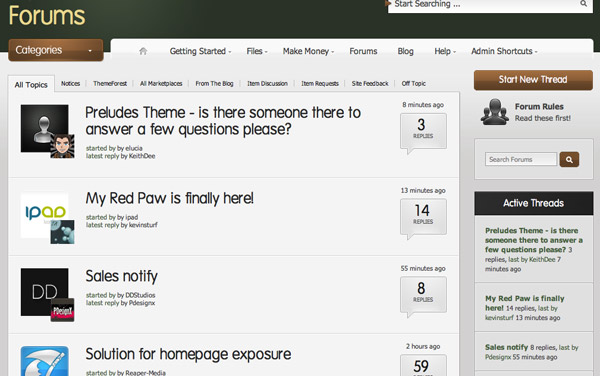Switch to the All Marketplaces tab
The image size is (600, 376).
pos(161,83)
